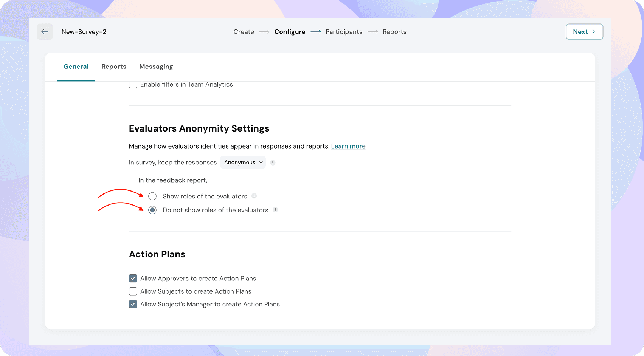Click the chevron icon in Next button
This screenshot has height=356, width=644.
pos(594,32)
